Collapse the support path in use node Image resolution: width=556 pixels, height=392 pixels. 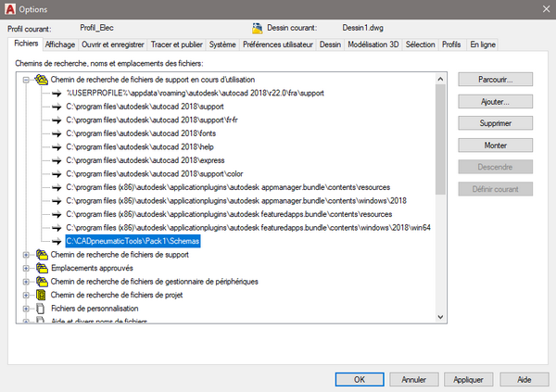pyautogui.click(x=26, y=80)
